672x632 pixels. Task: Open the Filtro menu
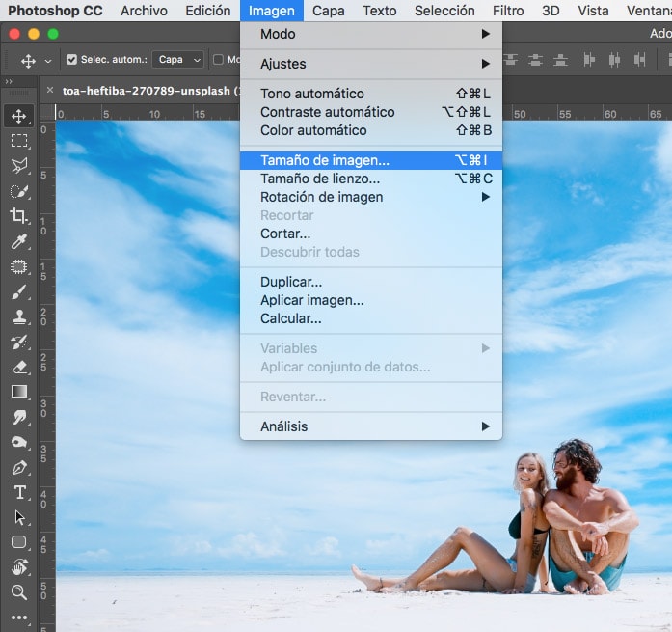pos(508,11)
